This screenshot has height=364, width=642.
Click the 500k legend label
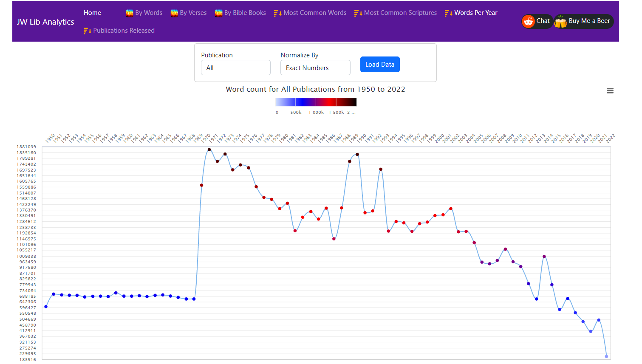click(296, 113)
